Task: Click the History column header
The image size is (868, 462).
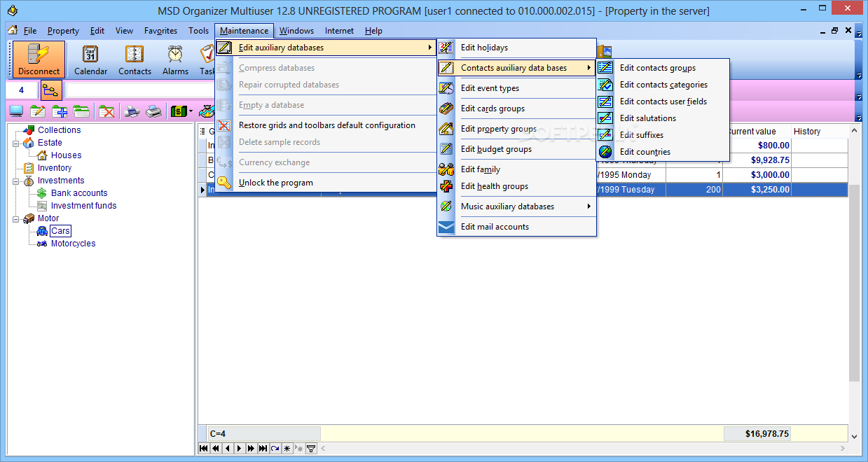Action: pos(819,132)
